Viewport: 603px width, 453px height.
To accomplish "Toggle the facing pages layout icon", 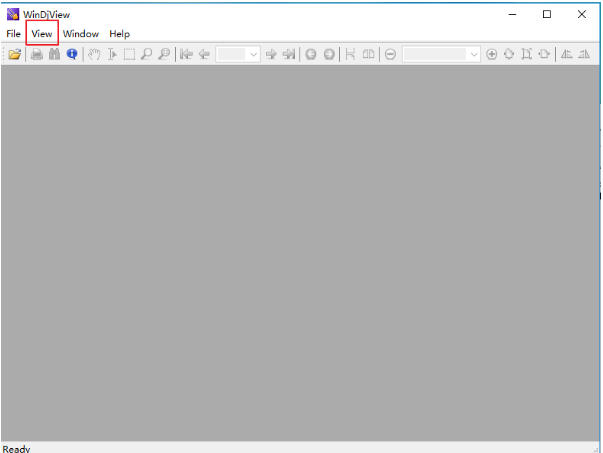I will (x=368, y=54).
